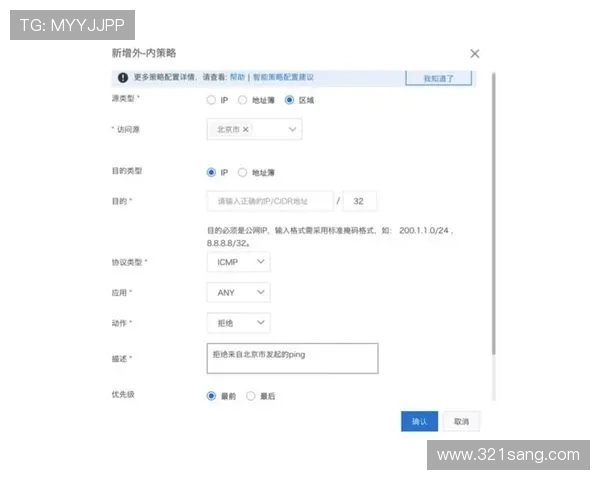Open the 动作 拒绝 dropdown
This screenshot has width=600, height=480.
(238, 323)
